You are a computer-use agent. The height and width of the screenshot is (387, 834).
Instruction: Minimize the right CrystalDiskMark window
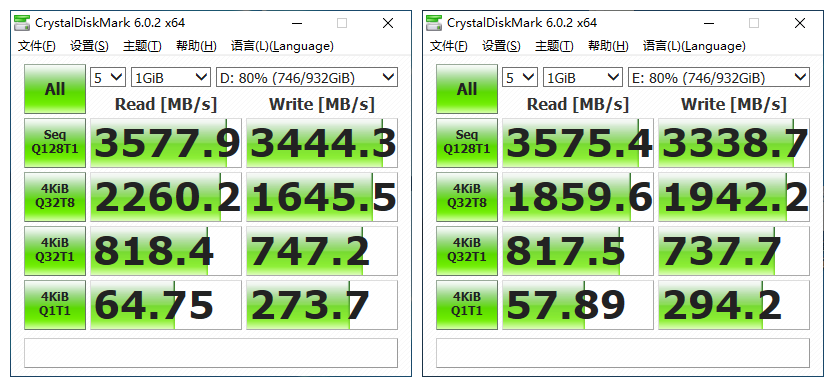tap(708, 23)
